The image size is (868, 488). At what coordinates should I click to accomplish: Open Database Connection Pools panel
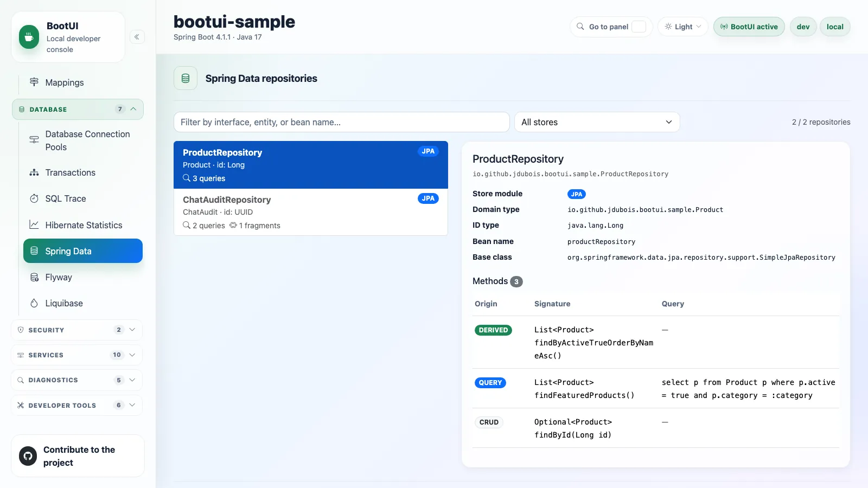pyautogui.click(x=83, y=140)
